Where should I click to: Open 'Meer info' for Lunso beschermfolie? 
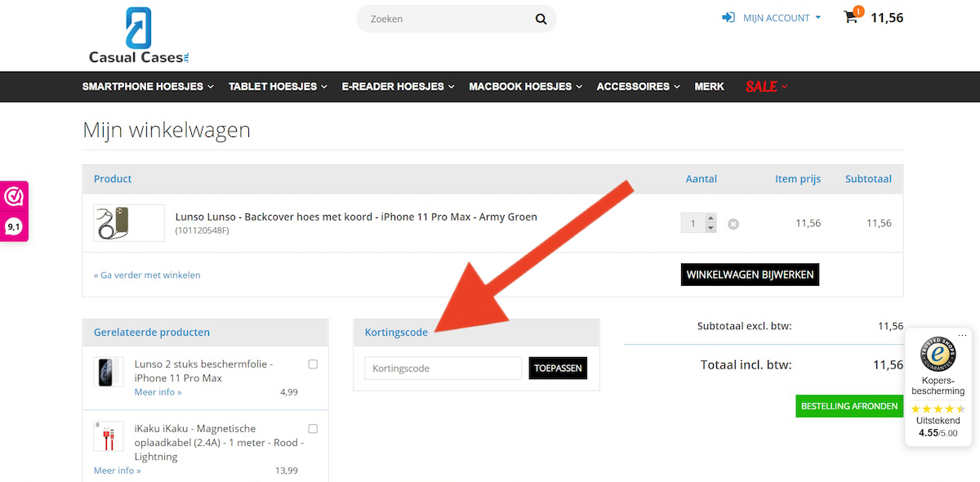click(x=158, y=392)
